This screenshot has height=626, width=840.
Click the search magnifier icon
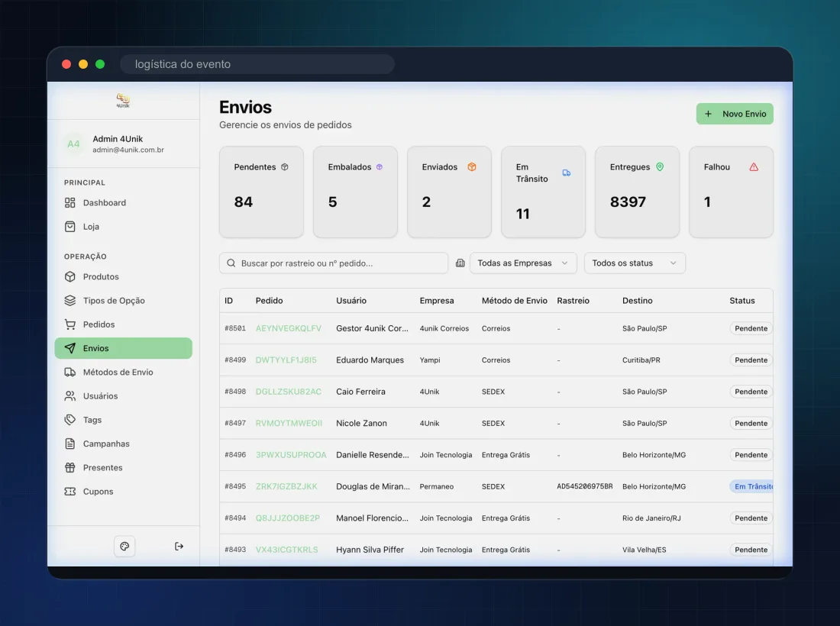coord(231,263)
